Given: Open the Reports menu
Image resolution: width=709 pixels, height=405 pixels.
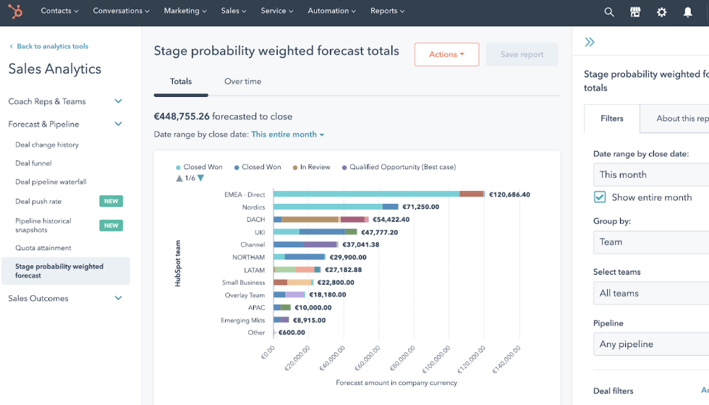Looking at the screenshot, I should [x=387, y=11].
